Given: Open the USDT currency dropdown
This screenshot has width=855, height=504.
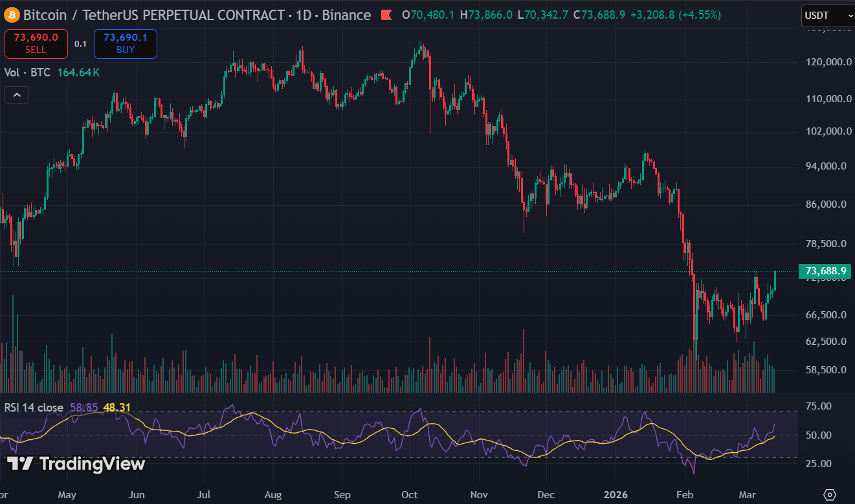Looking at the screenshot, I should 826,15.
